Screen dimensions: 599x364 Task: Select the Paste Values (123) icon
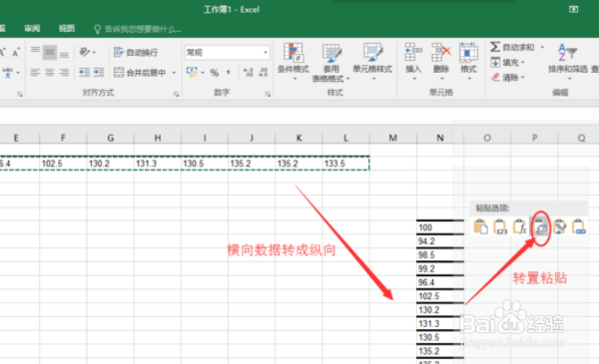pos(500,226)
